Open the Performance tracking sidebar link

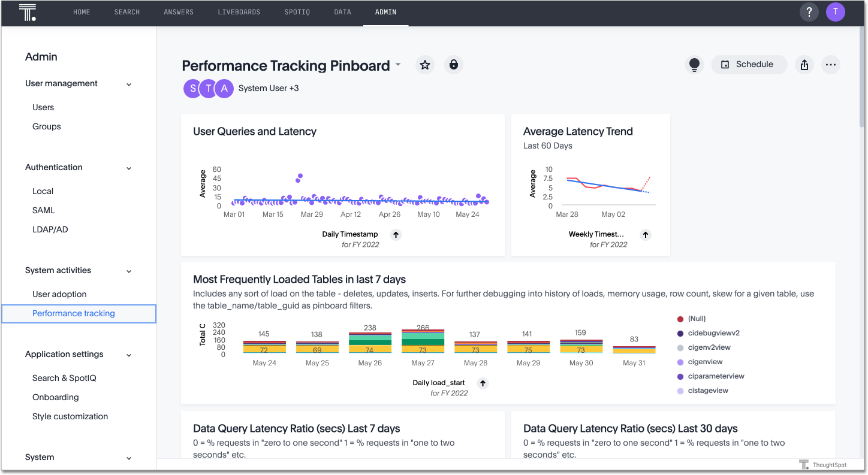73,313
